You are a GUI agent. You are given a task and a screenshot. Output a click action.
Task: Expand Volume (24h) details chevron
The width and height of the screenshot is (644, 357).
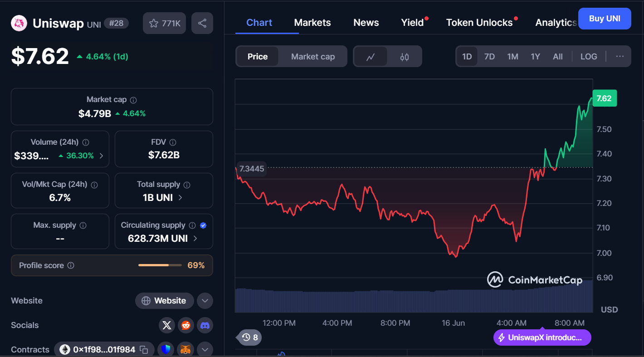(x=101, y=156)
